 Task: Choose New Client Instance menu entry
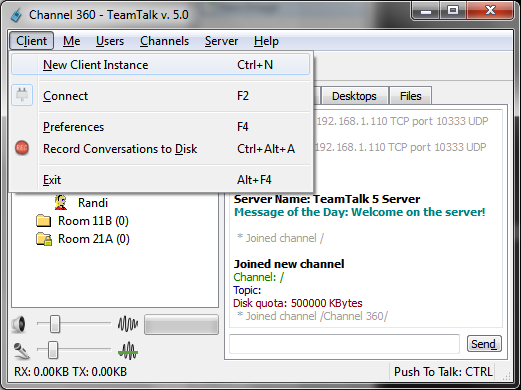pos(161,65)
